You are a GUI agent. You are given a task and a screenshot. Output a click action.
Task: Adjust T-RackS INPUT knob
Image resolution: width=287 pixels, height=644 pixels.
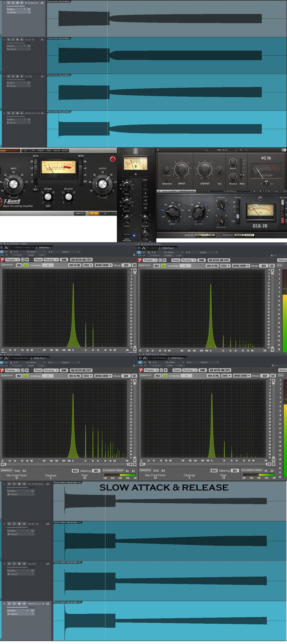coord(13,184)
